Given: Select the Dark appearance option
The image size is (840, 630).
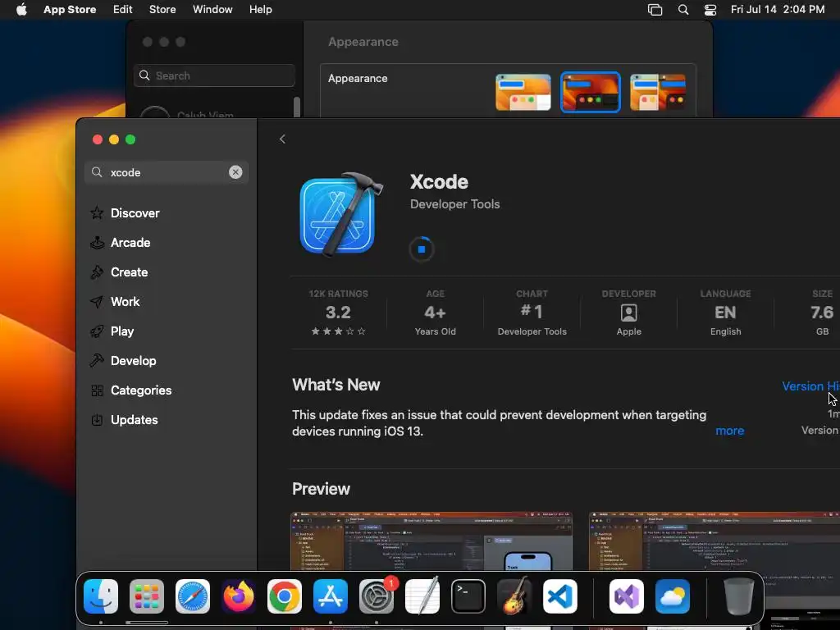Looking at the screenshot, I should pyautogui.click(x=591, y=92).
